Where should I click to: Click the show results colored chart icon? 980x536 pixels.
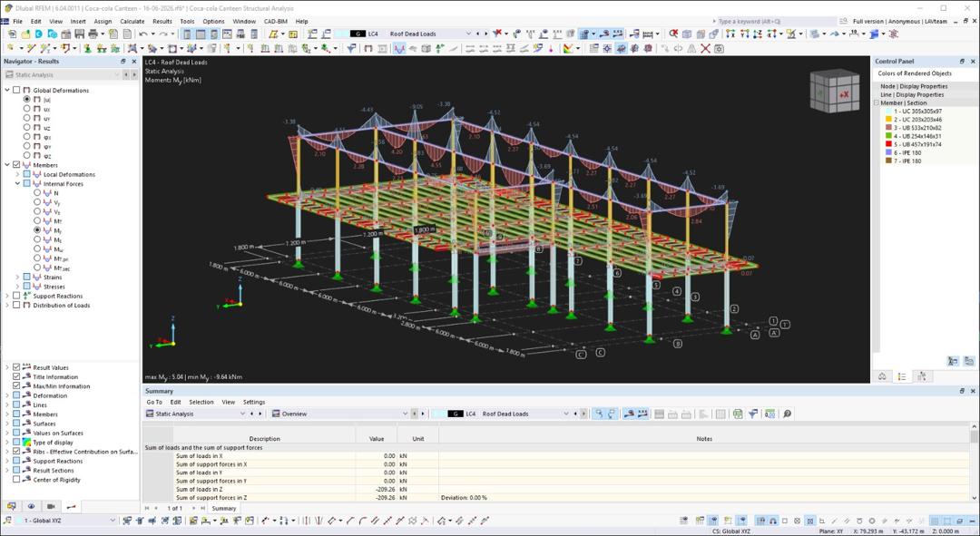click(567, 48)
